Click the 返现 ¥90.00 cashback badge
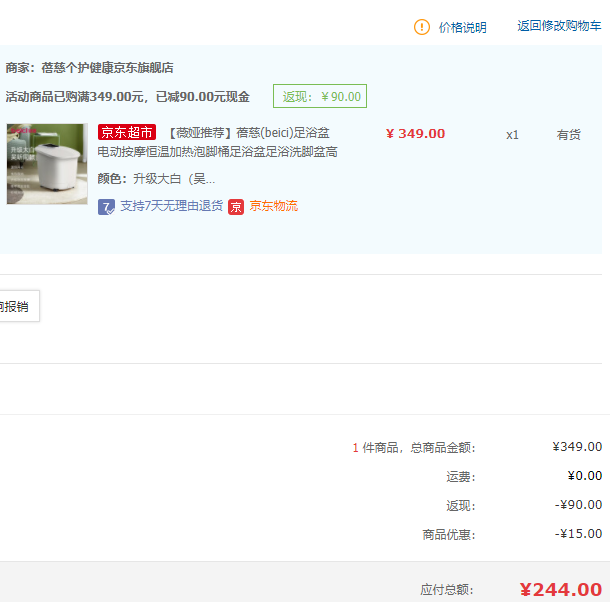Viewport: 610px width, 602px height. (x=320, y=96)
